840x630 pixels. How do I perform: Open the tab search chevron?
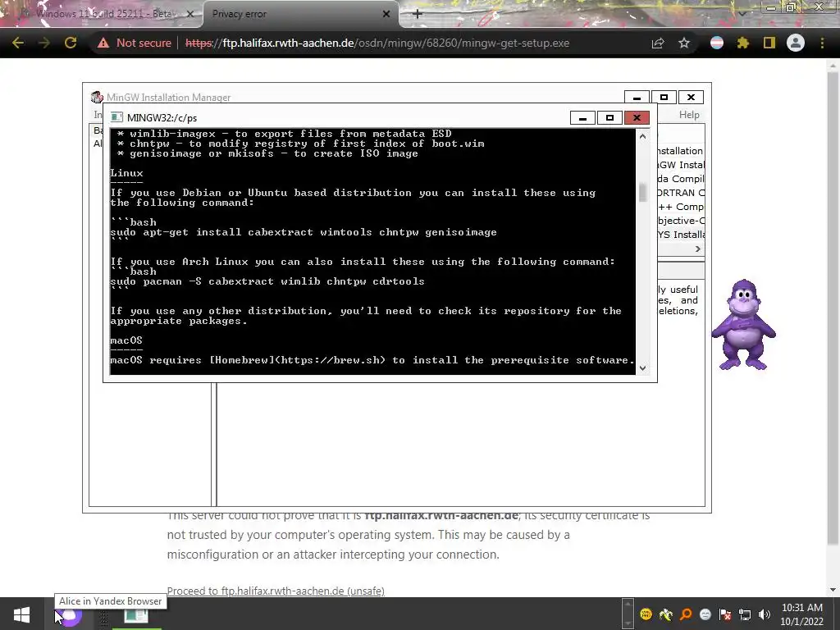pos(742,13)
